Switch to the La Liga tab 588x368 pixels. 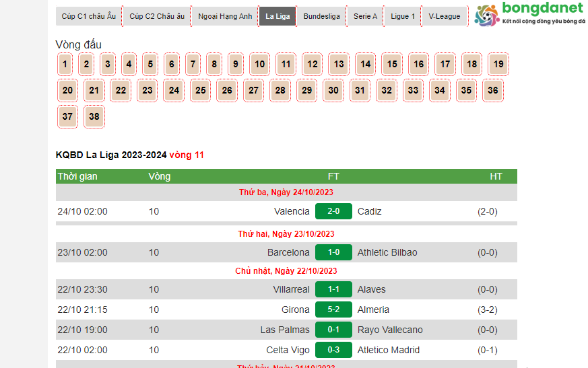coord(277,16)
